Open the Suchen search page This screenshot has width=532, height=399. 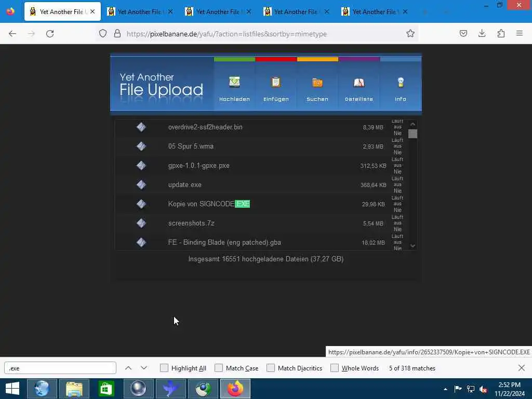click(x=317, y=89)
